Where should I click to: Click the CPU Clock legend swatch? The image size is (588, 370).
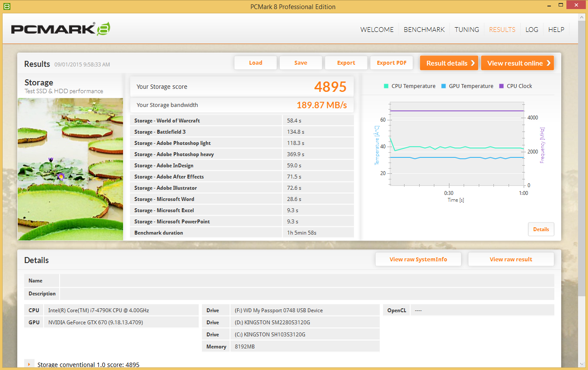[x=501, y=86]
